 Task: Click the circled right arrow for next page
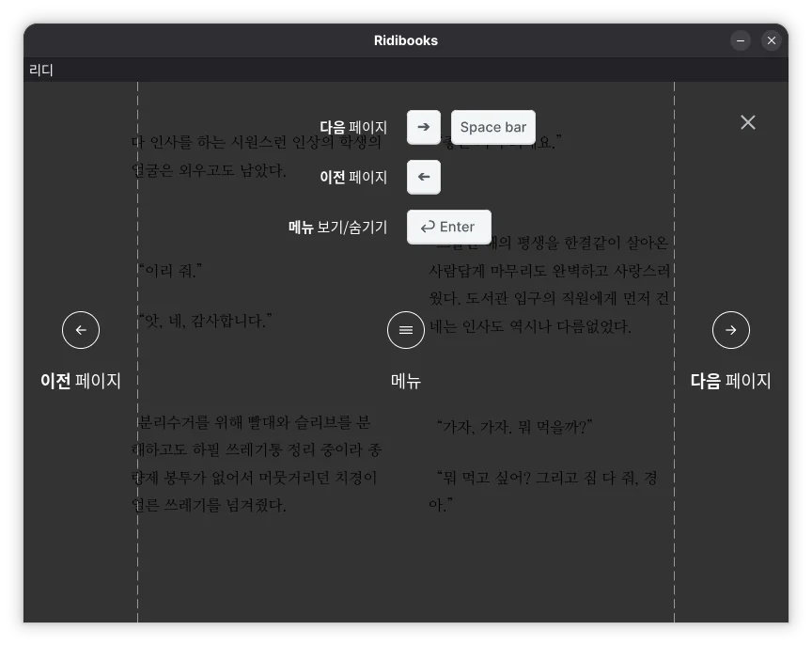[x=731, y=330]
